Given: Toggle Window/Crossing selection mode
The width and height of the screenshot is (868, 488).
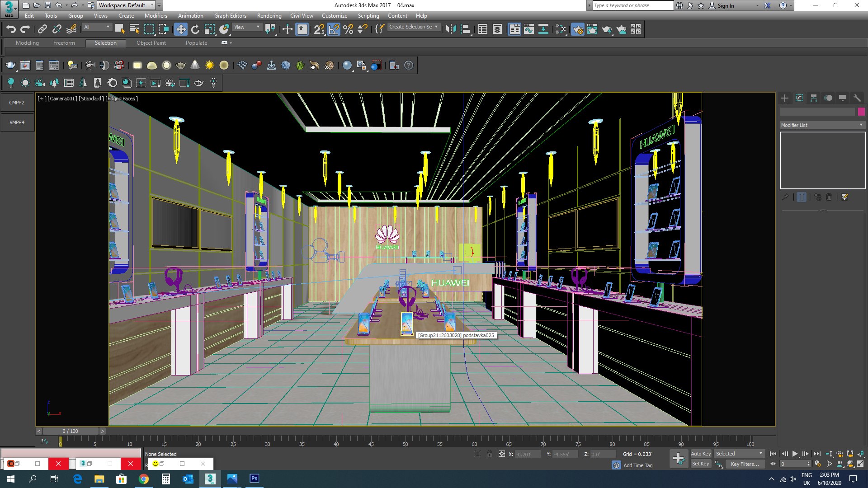Looking at the screenshot, I should pos(163,29).
